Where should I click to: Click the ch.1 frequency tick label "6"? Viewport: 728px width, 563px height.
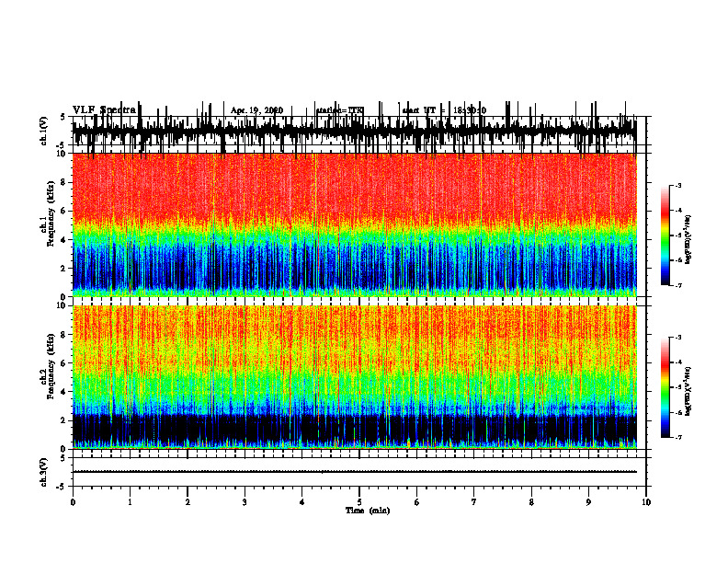[x=64, y=211]
